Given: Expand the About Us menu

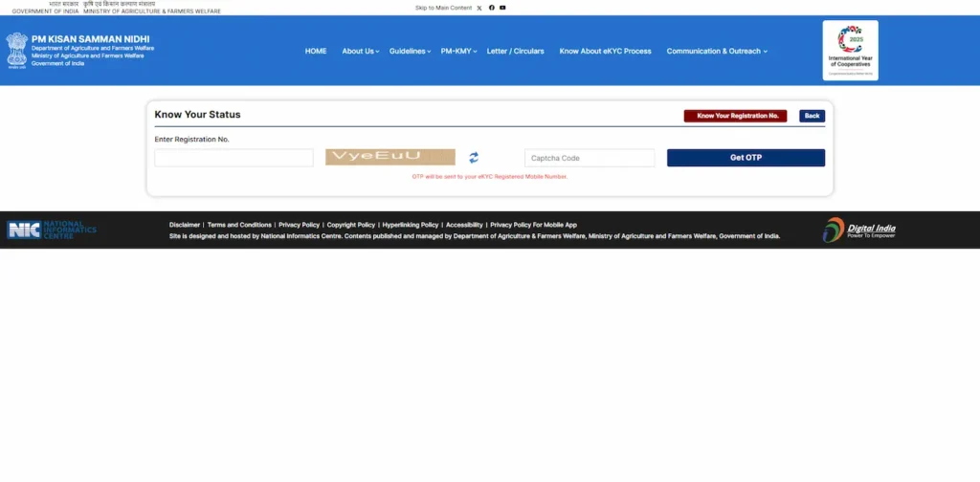Looking at the screenshot, I should 361,52.
